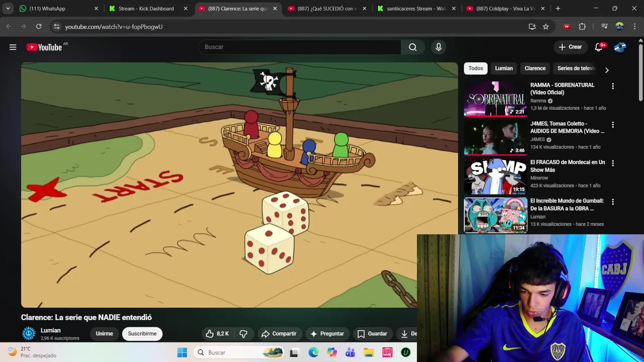The height and width of the screenshot is (362, 644).
Task: Open the Mordecai SIMP video thumbnail
Action: tap(495, 176)
